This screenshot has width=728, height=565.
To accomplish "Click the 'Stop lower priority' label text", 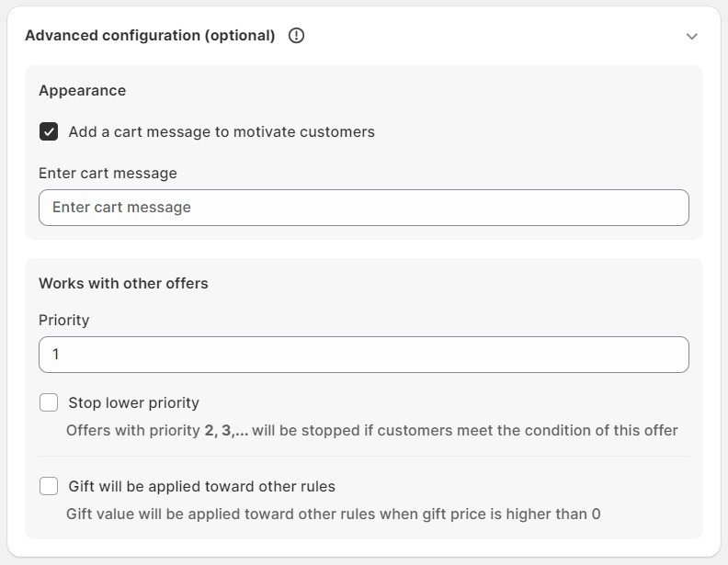I will click(x=133, y=402).
